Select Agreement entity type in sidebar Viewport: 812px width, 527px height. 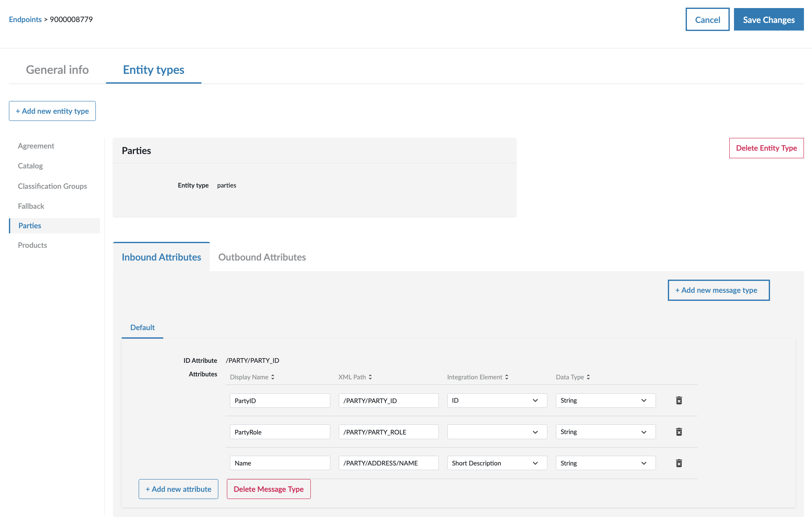point(36,146)
